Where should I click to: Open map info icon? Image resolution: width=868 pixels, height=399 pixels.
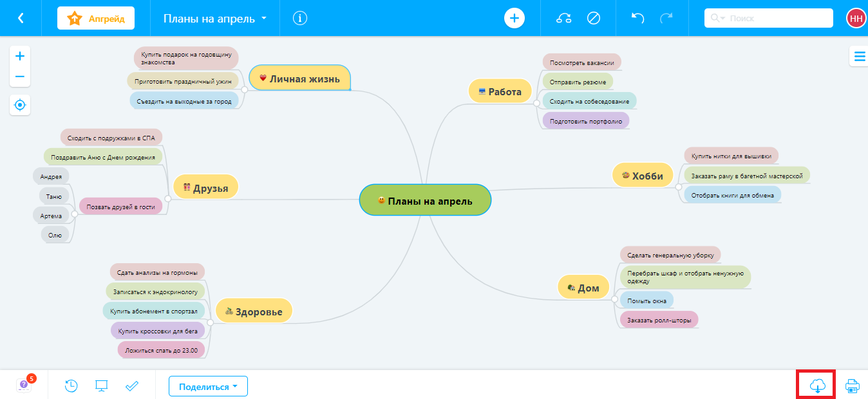pyautogui.click(x=299, y=18)
